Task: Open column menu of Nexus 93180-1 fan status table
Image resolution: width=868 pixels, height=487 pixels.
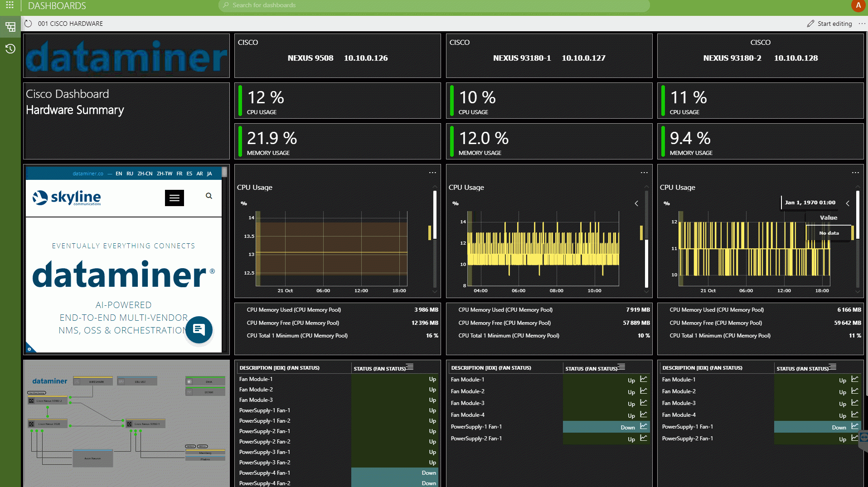Action: [621, 367]
